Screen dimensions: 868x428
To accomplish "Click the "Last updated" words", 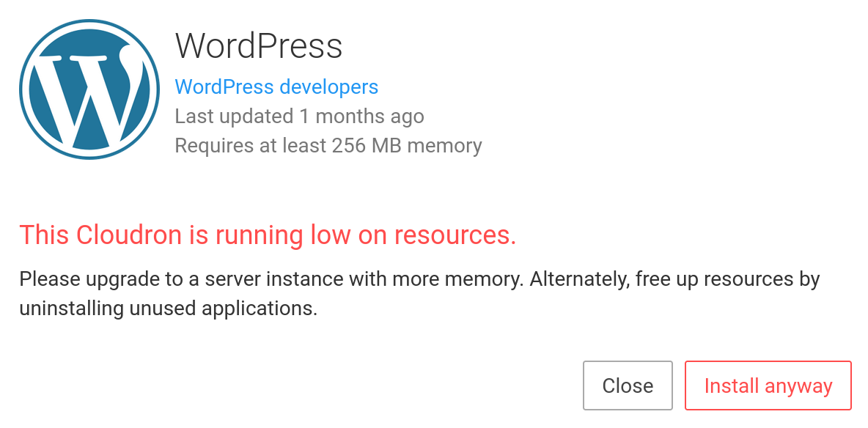I will pos(234,117).
